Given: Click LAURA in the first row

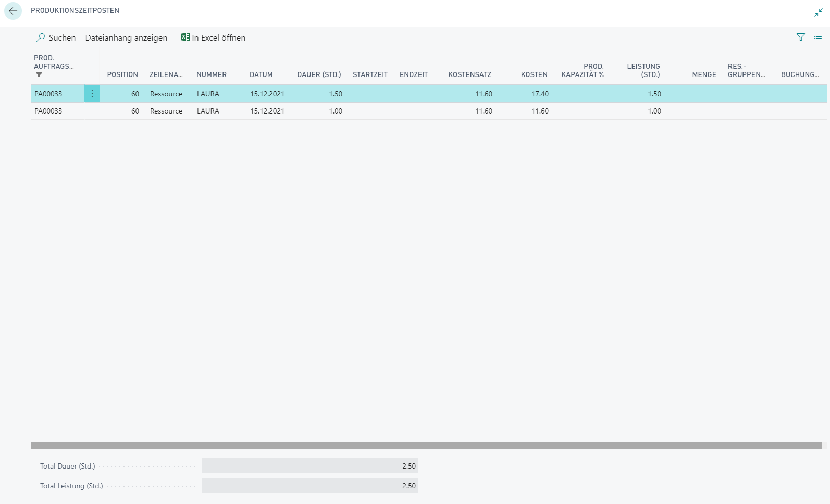Looking at the screenshot, I should [x=208, y=94].
